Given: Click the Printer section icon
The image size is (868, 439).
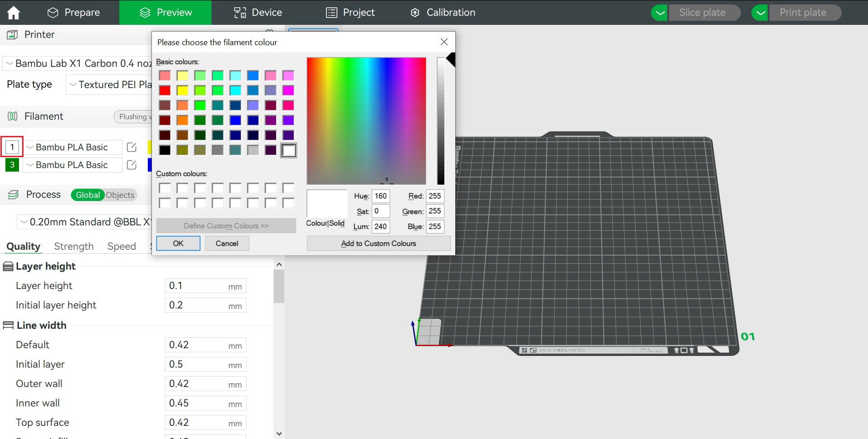Looking at the screenshot, I should [13, 35].
